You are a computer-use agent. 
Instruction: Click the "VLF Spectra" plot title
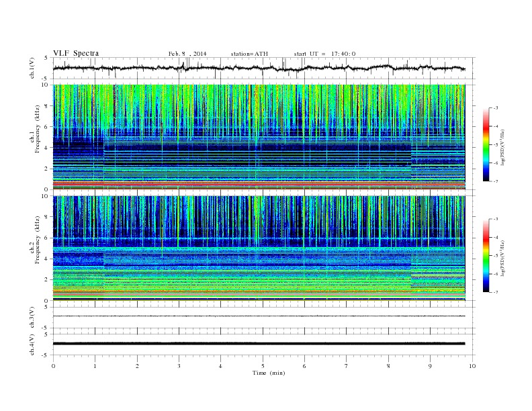76,53
